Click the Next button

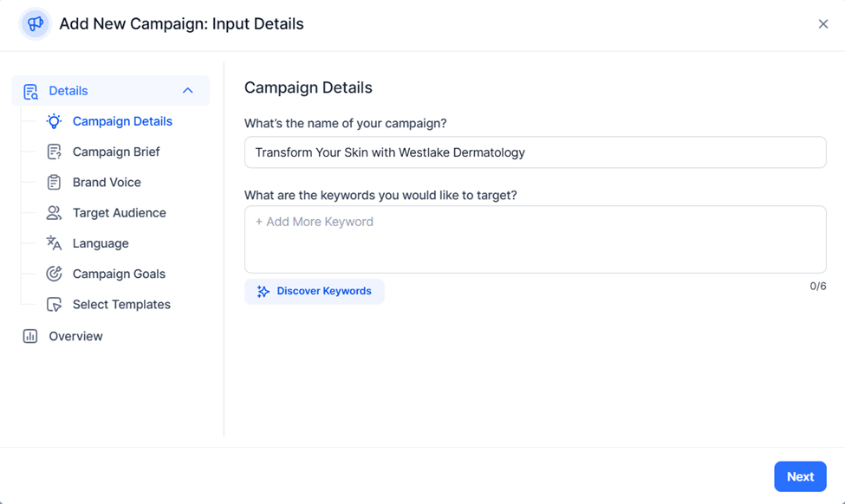(800, 476)
